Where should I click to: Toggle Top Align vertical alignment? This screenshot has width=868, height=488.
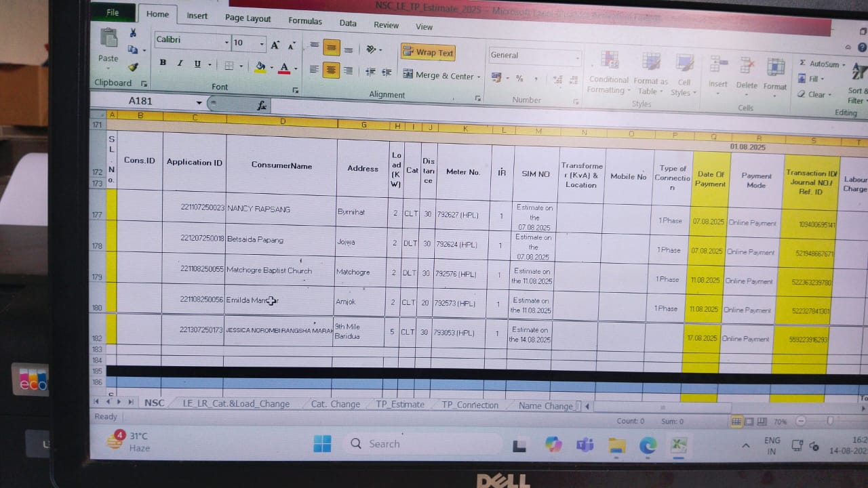(314, 46)
